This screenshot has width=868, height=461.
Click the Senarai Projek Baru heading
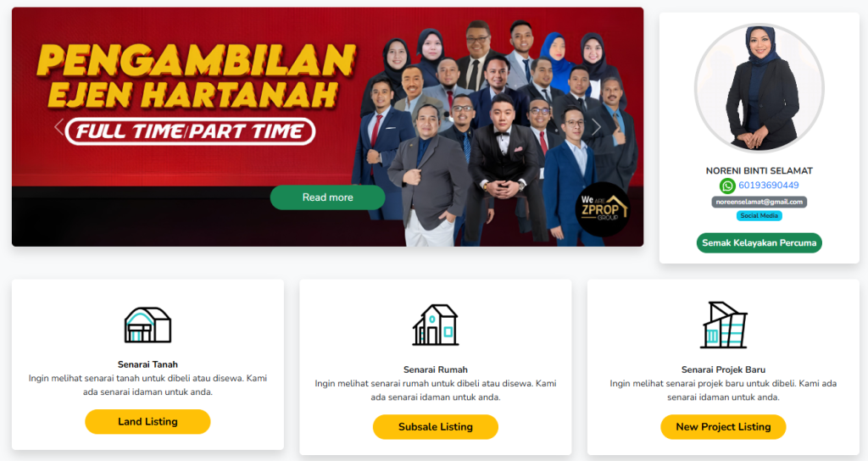[724, 369]
